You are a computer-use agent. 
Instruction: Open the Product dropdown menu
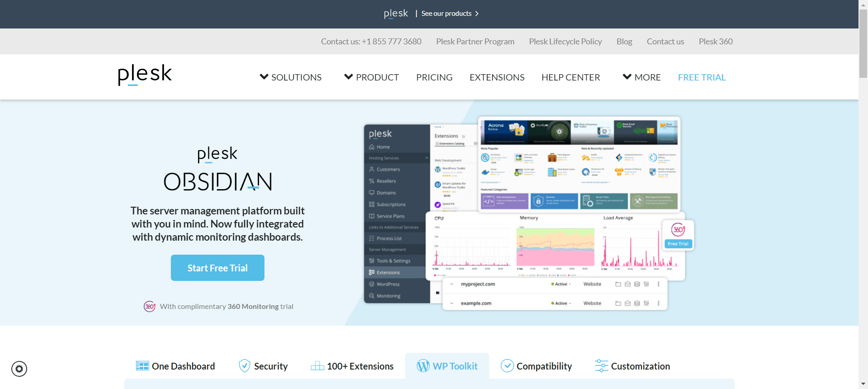(x=372, y=77)
